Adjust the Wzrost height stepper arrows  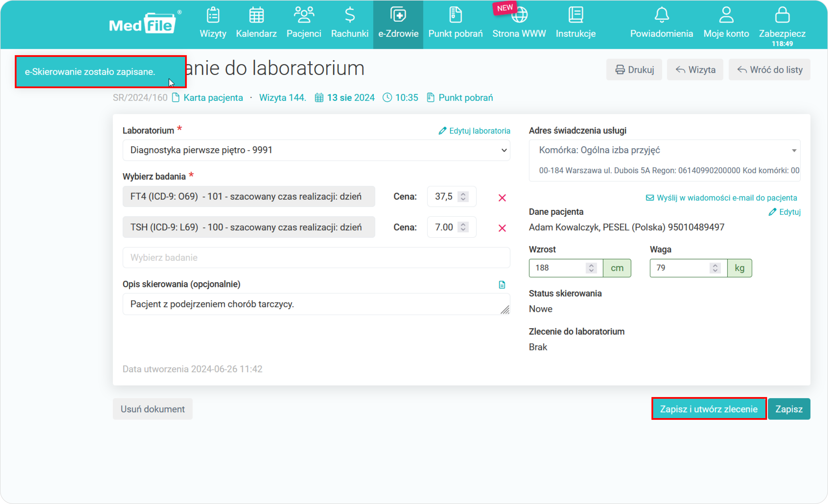pyautogui.click(x=591, y=268)
